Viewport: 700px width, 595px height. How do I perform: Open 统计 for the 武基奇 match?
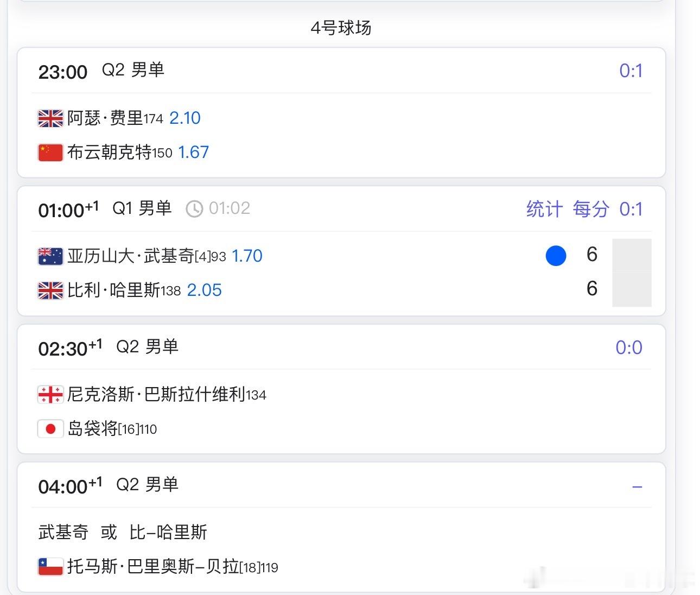point(544,209)
